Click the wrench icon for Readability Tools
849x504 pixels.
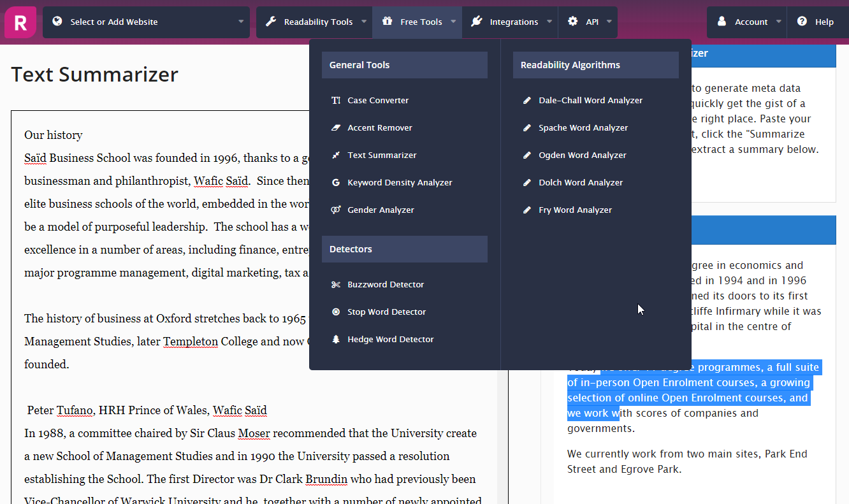(271, 22)
